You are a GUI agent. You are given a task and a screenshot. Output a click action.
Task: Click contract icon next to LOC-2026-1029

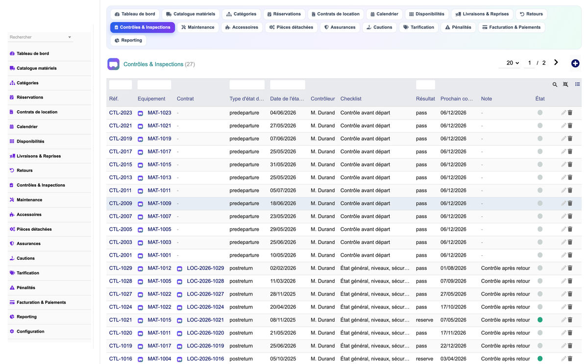point(179,268)
